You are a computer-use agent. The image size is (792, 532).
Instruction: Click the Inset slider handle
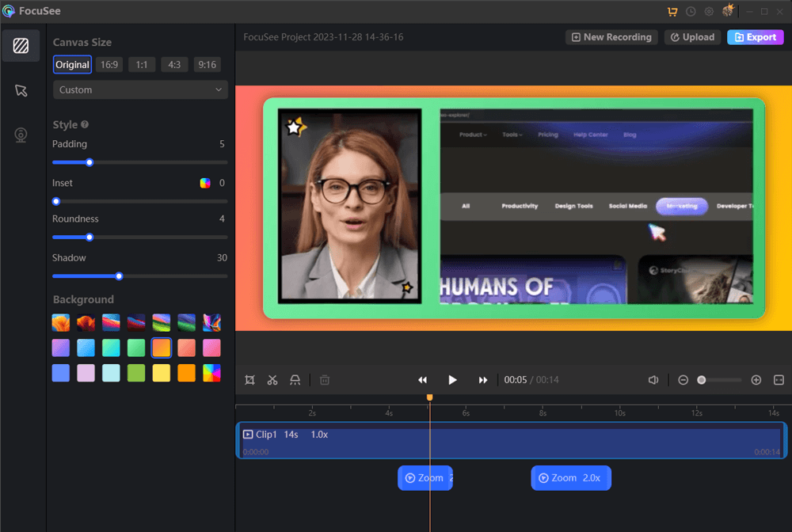click(56, 201)
